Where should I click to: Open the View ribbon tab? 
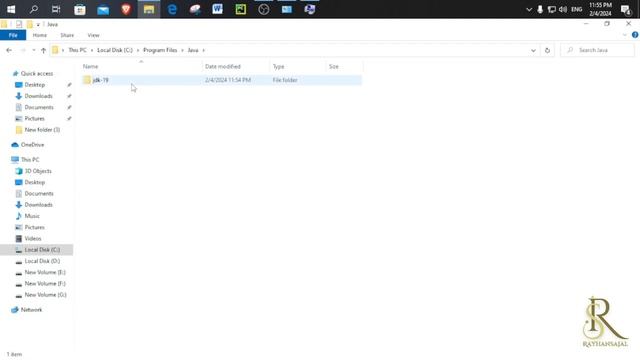click(93, 35)
